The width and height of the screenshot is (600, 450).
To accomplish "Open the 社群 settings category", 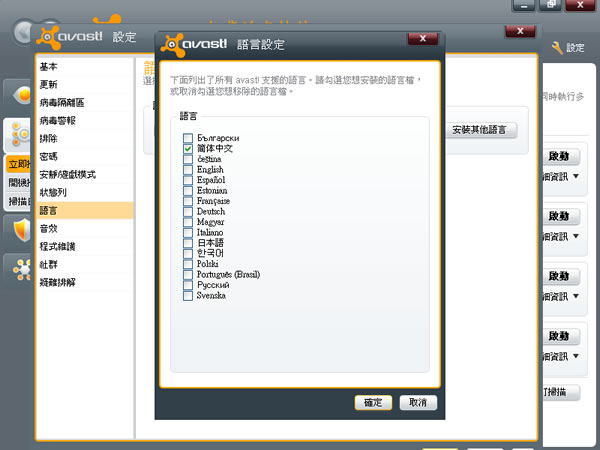I will click(85, 264).
